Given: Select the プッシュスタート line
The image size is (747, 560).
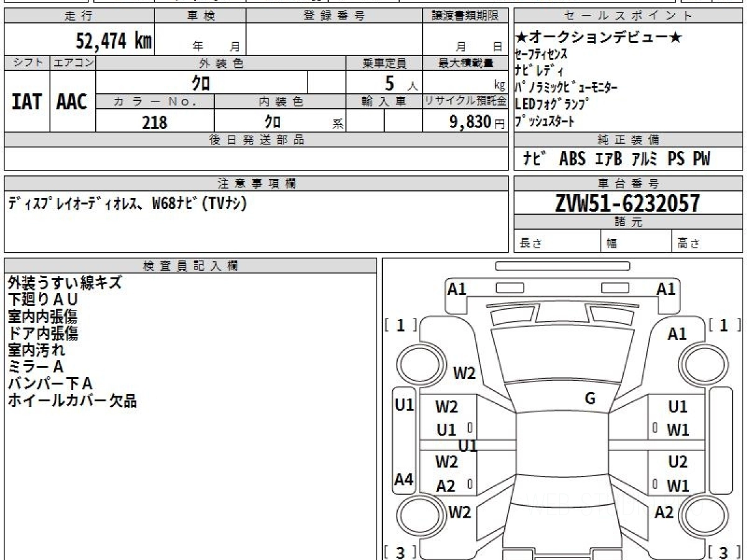Looking at the screenshot, I should click(545, 121).
